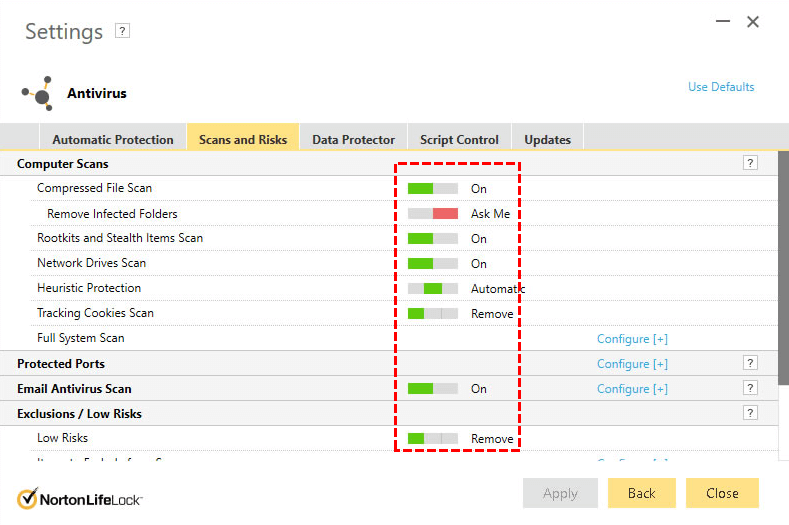Expand Configure [+] for Protected Ports
The height and width of the screenshot is (525, 789).
click(x=632, y=364)
